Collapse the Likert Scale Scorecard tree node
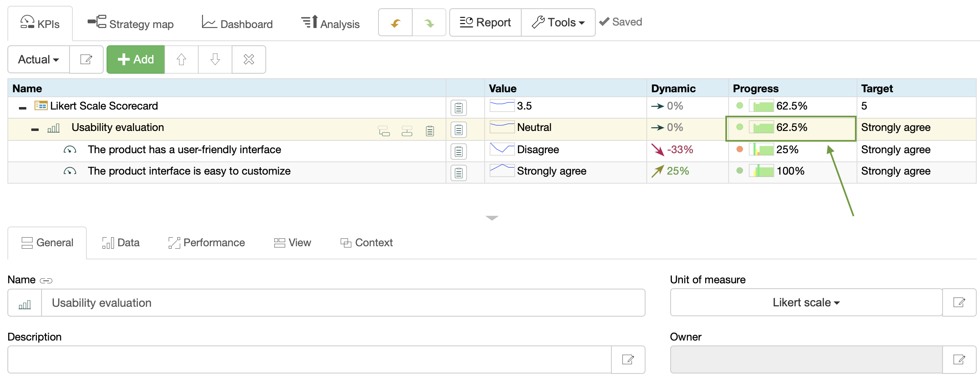 click(23, 108)
